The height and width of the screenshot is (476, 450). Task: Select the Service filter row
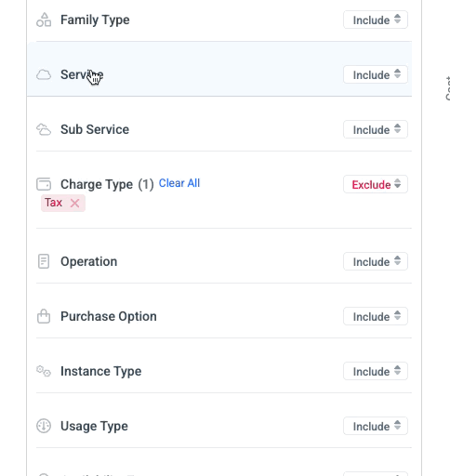point(219,69)
